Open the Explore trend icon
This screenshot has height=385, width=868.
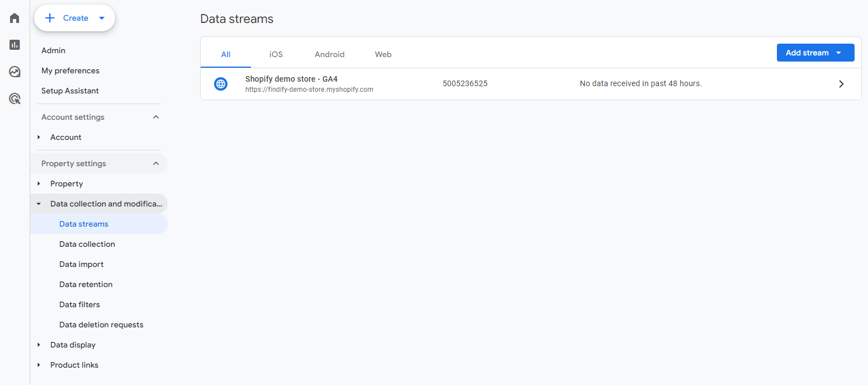tap(14, 72)
